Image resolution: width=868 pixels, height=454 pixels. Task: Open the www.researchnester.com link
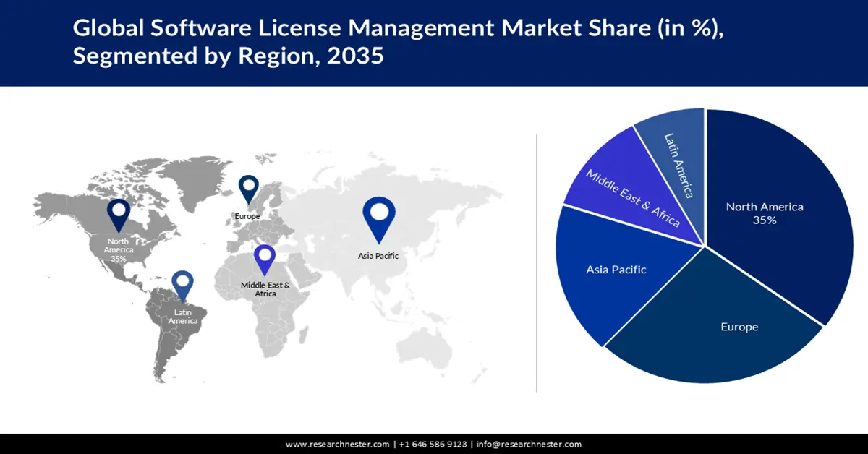[338, 444]
